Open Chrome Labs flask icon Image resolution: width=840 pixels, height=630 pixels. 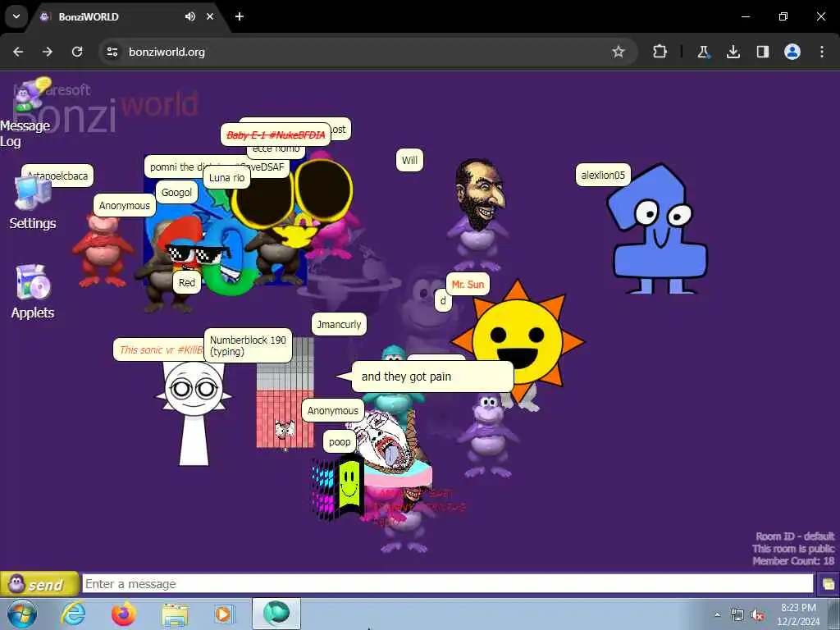click(x=703, y=52)
